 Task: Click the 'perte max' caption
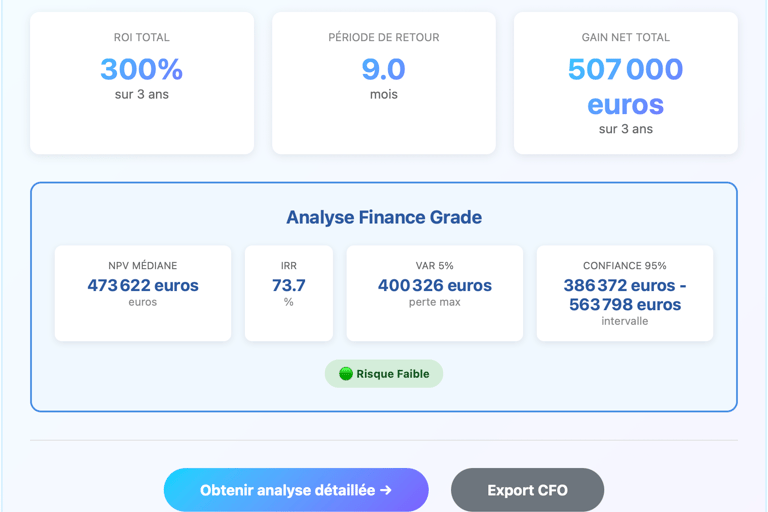coord(434,302)
